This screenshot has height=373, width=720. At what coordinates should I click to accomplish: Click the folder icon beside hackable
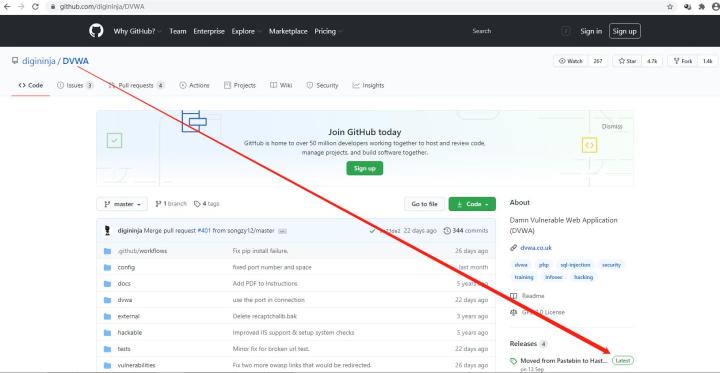[107, 333]
